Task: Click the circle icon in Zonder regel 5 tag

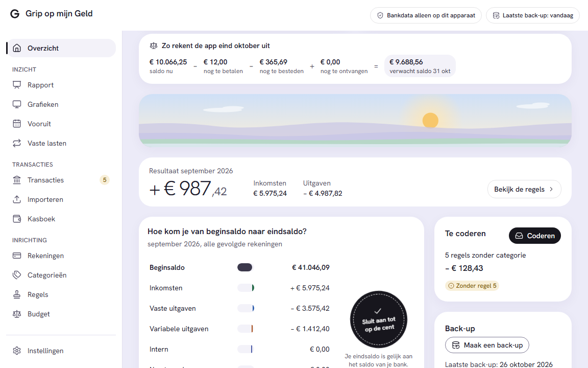Action: [451, 286]
